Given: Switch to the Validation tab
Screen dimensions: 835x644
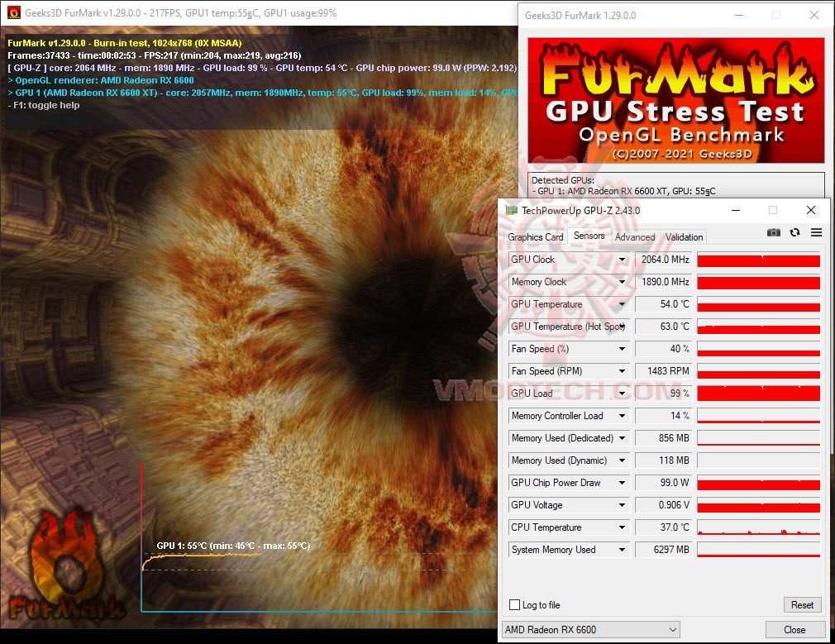Looking at the screenshot, I should tap(683, 236).
